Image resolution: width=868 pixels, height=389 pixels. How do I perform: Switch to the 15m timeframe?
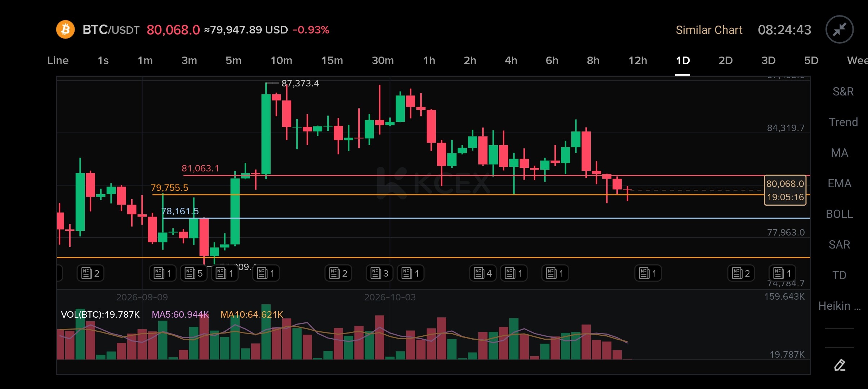[x=332, y=61]
